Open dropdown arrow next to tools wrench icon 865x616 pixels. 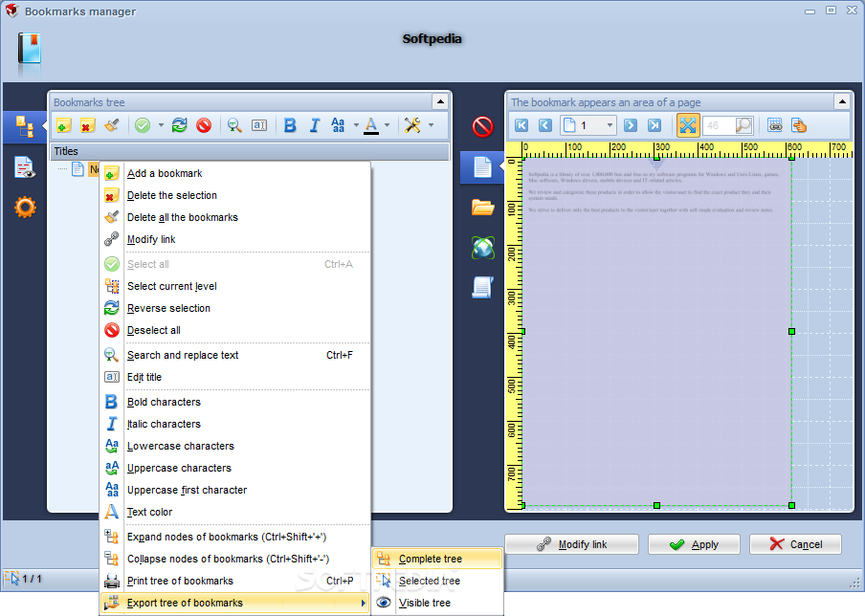coord(431,125)
